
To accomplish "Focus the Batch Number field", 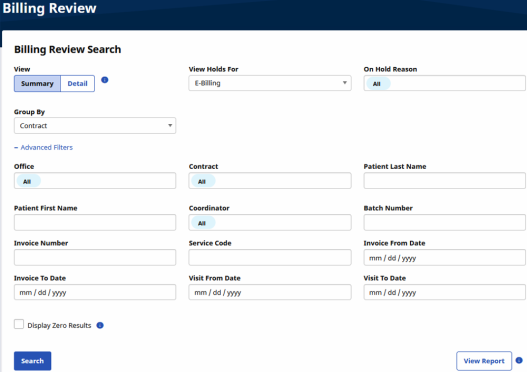I will (444, 222).
